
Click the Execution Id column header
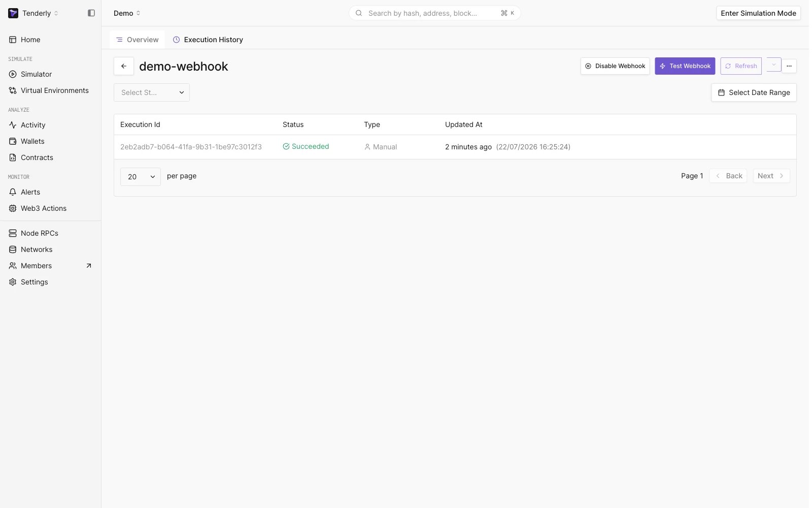tap(140, 124)
